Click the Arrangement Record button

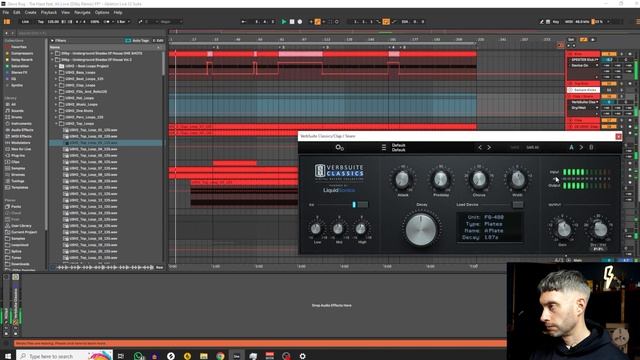pyautogui.click(x=300, y=22)
